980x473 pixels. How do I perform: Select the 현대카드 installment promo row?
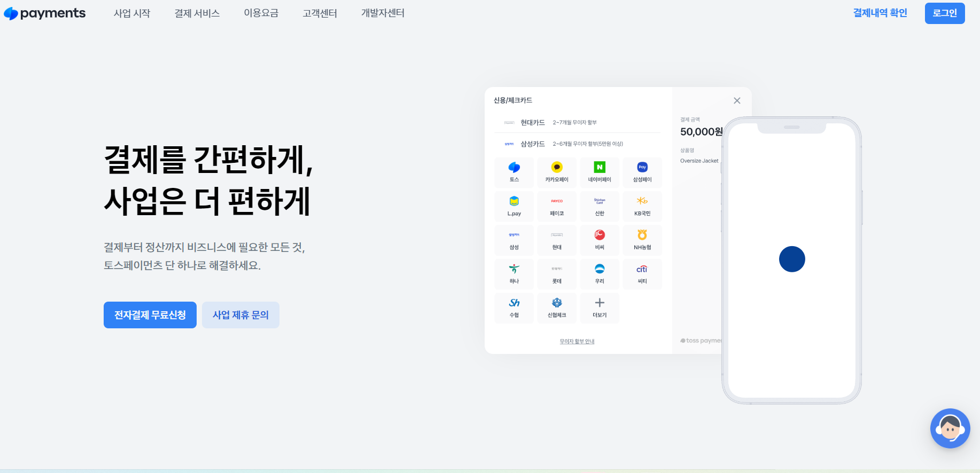pos(577,123)
